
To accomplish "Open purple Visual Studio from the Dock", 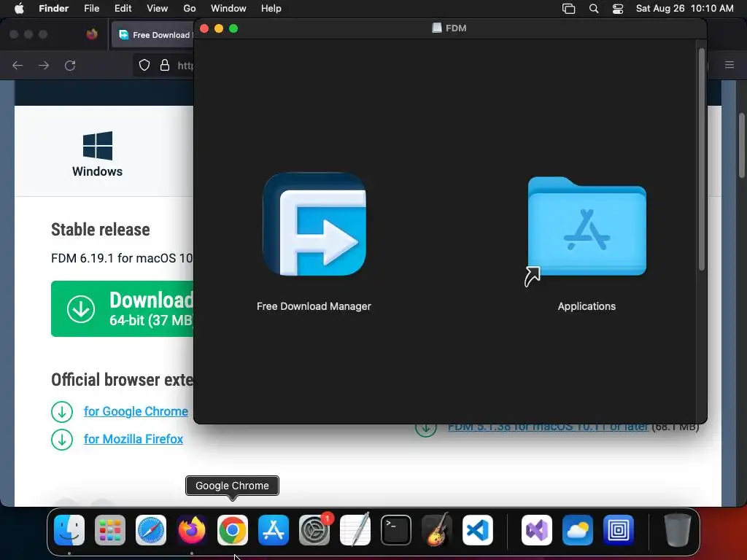I will point(537,530).
